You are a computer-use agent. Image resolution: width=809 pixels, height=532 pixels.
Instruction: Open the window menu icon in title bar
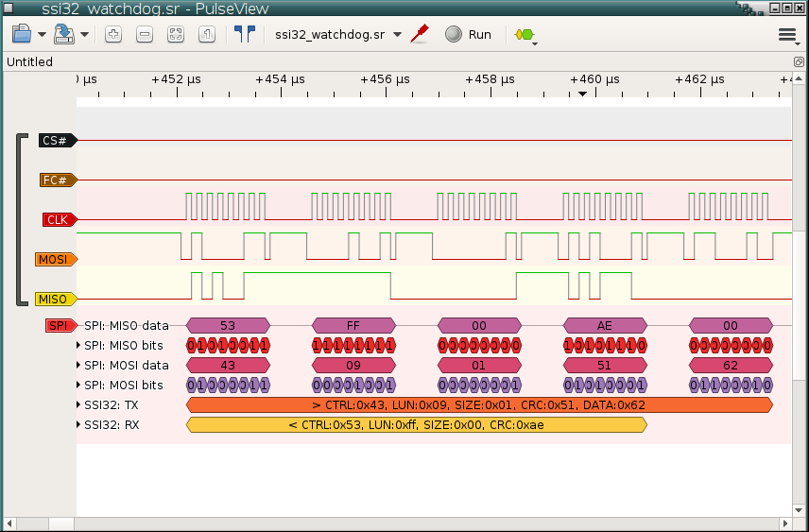pyautogui.click(x=9, y=8)
